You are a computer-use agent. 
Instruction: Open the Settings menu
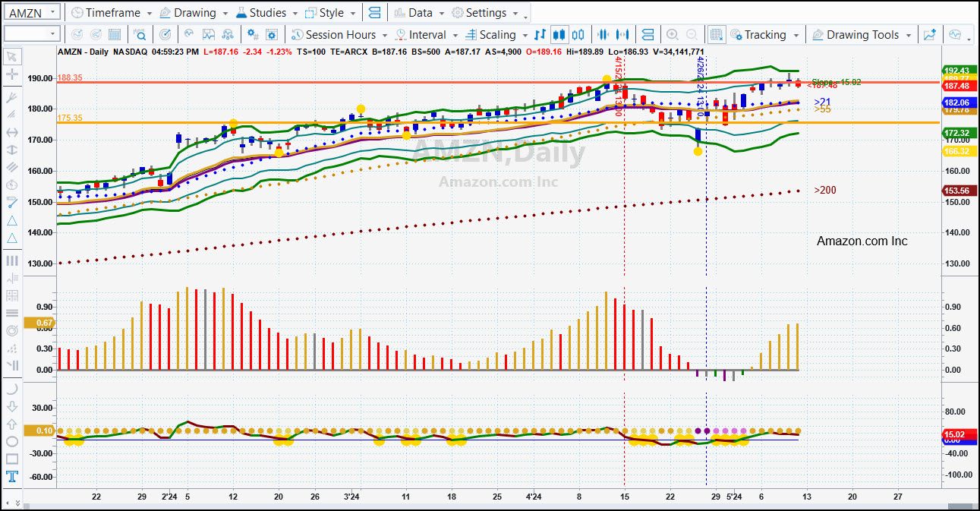[x=479, y=13]
